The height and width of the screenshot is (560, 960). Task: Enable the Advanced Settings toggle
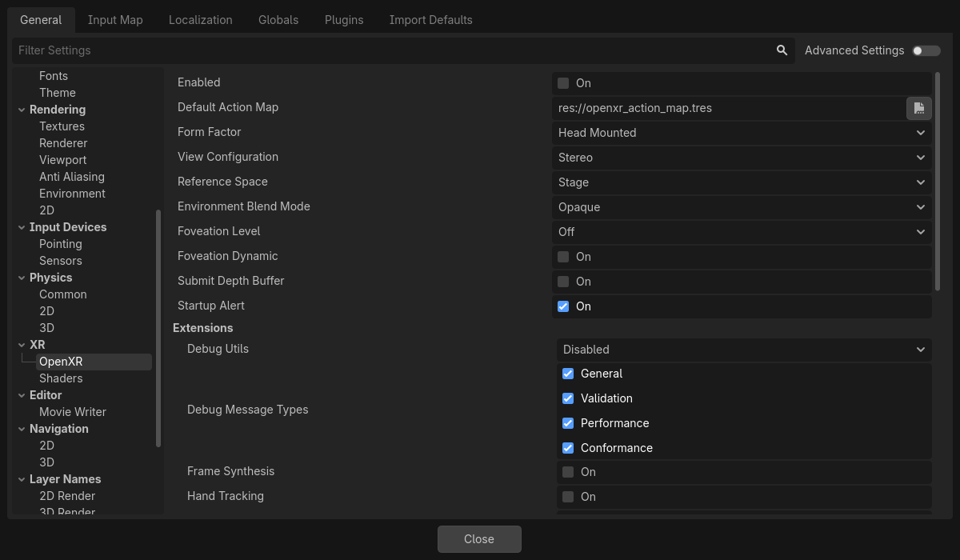[x=925, y=50]
